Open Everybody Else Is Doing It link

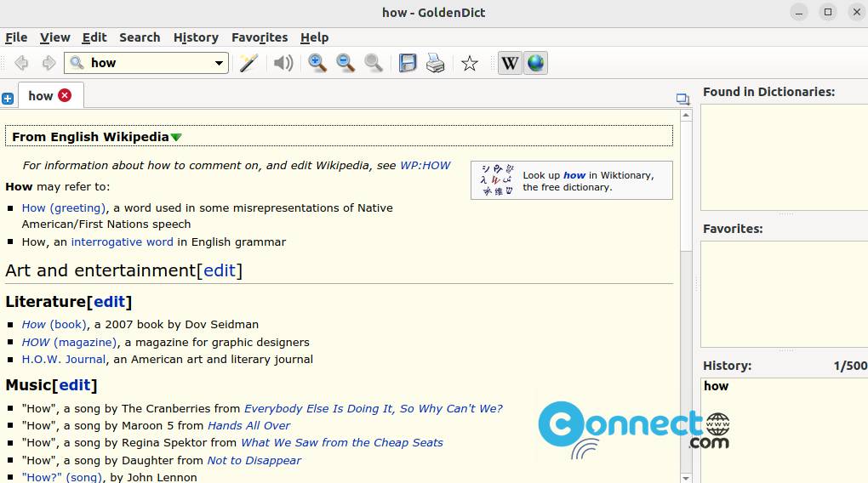[373, 408]
